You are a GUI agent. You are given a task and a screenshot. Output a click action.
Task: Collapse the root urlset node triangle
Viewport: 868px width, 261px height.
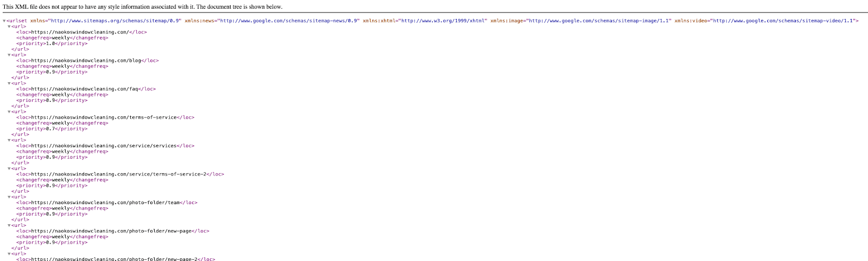click(x=4, y=21)
